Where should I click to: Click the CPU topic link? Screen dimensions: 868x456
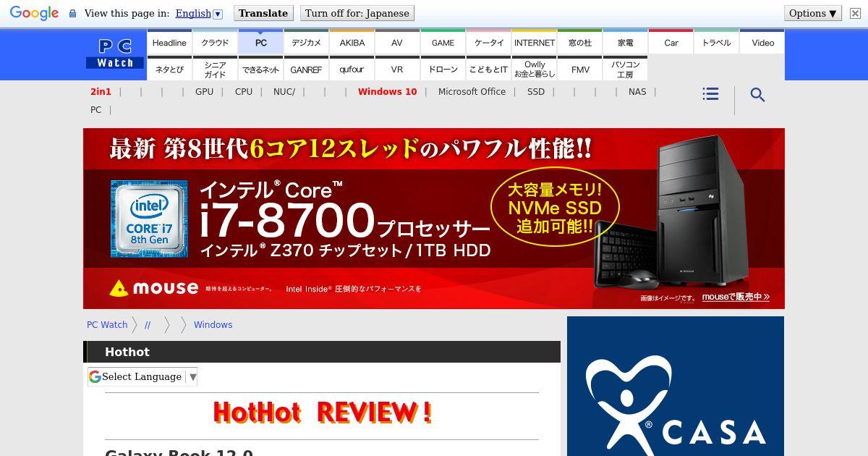[244, 91]
